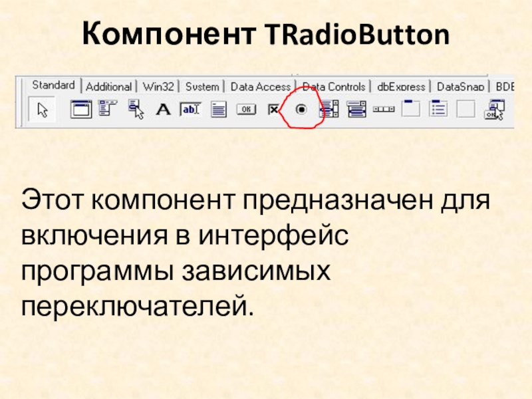532x399 pixels.
Task: Pick the GroupBox component icon
Action: 411,108
